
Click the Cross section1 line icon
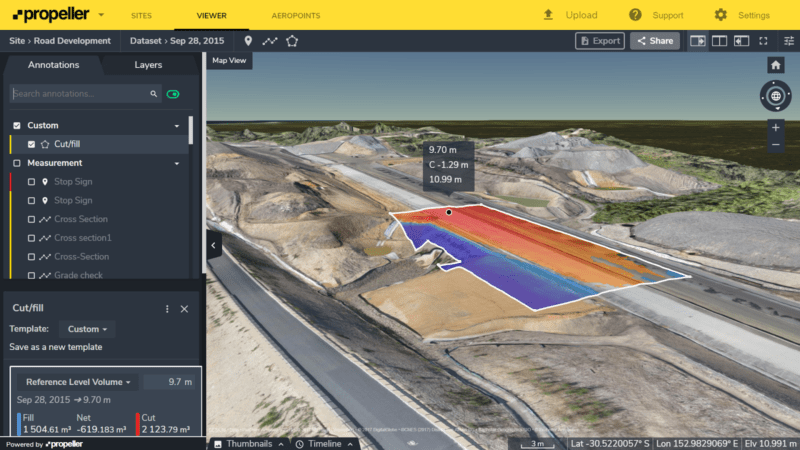(45, 238)
